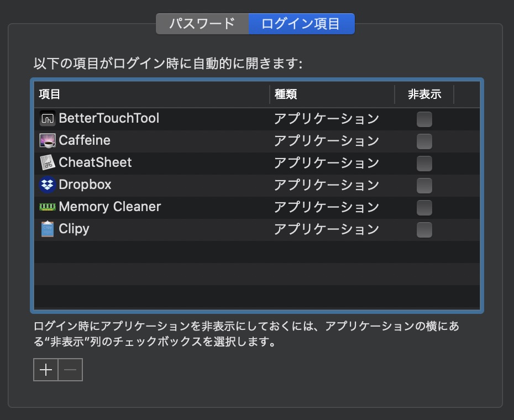The height and width of the screenshot is (420, 514).
Task: Click the Dropbox logo icon
Action: pyautogui.click(x=48, y=185)
